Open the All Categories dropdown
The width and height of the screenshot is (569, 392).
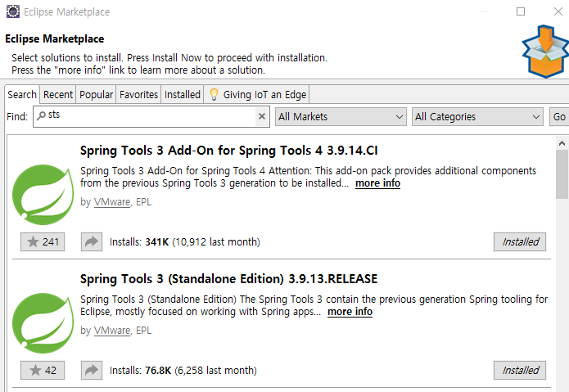click(477, 117)
